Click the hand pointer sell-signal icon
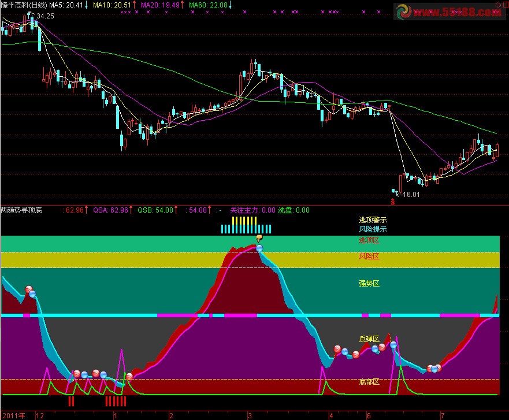The height and width of the screenshot is (420, 509). pos(259,239)
